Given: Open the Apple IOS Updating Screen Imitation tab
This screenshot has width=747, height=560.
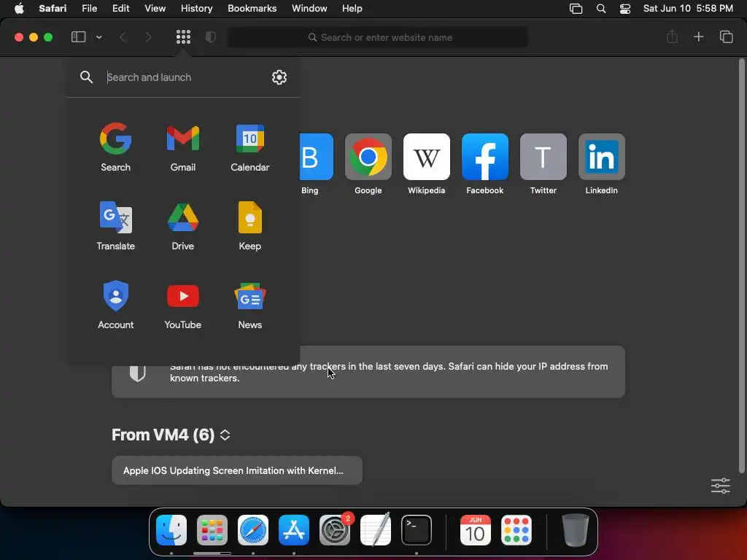Looking at the screenshot, I should 237,470.
